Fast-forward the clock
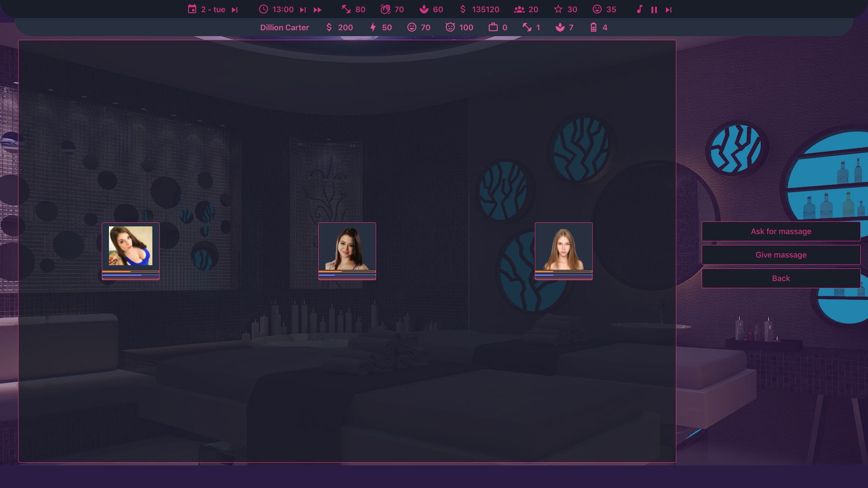 [317, 9]
